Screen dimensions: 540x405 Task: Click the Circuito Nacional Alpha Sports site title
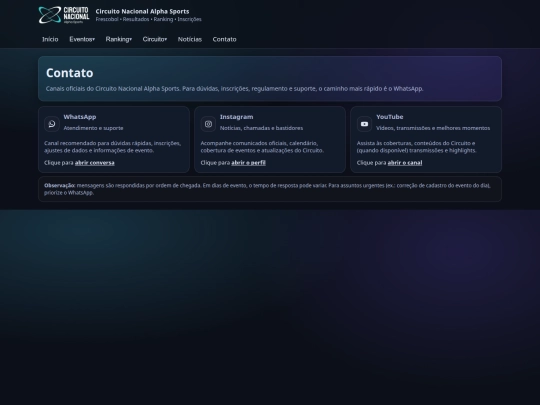coord(142,11)
